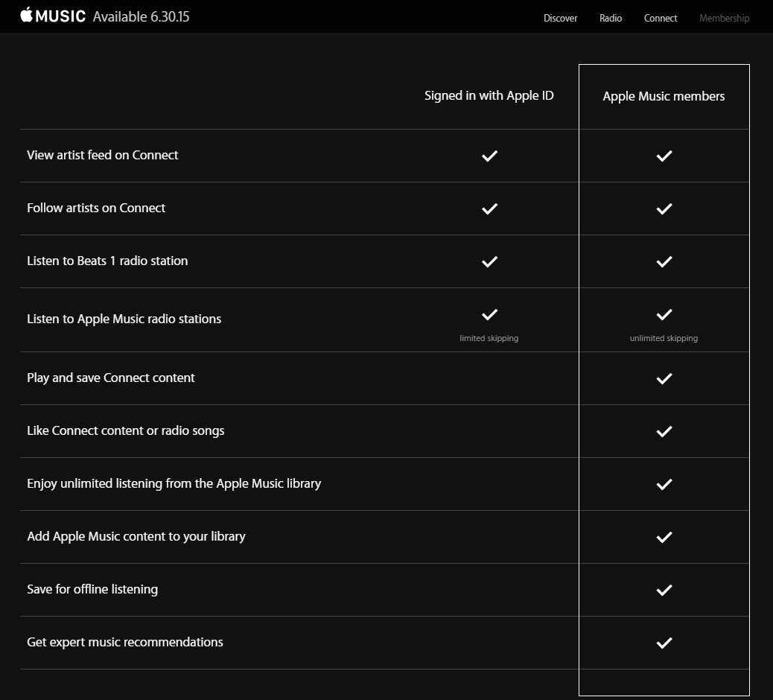This screenshot has width=773, height=700.
Task: Click members checkmark for Play and save Connect content
Action: coord(664,378)
